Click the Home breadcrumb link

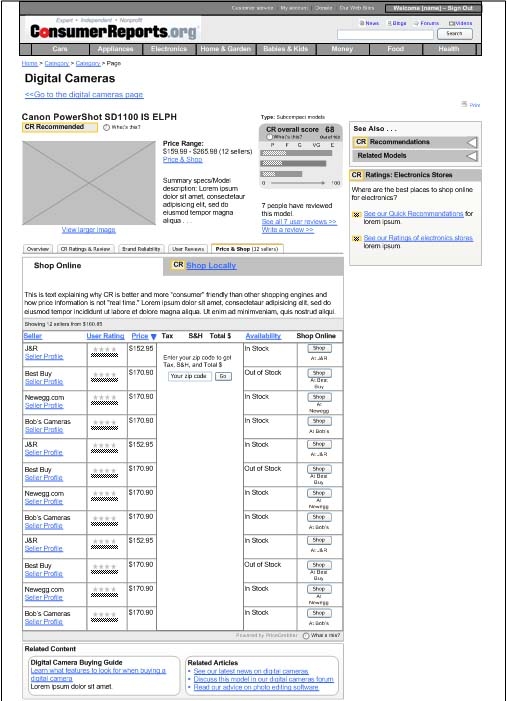(x=30, y=63)
